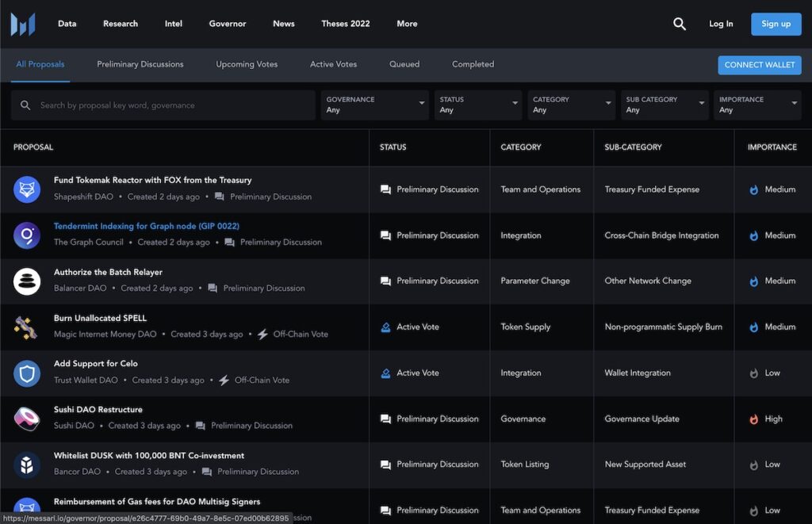The image size is (812, 524).
Task: Expand the Importance filter dropdown
Action: coord(757,105)
